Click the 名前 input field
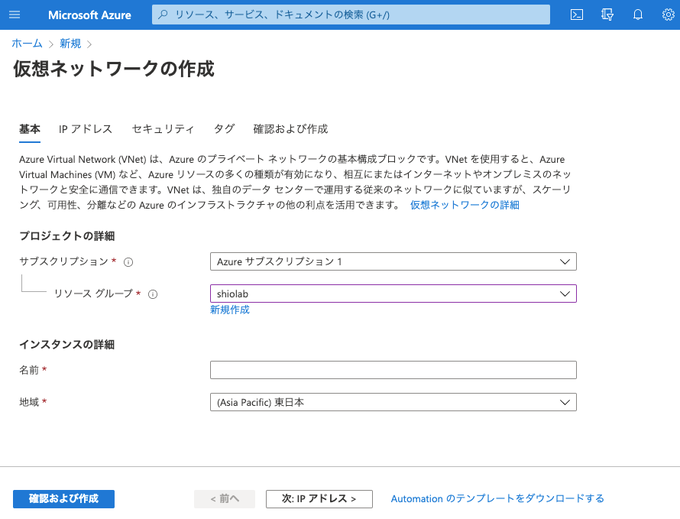The height and width of the screenshot is (519, 680). (393, 370)
